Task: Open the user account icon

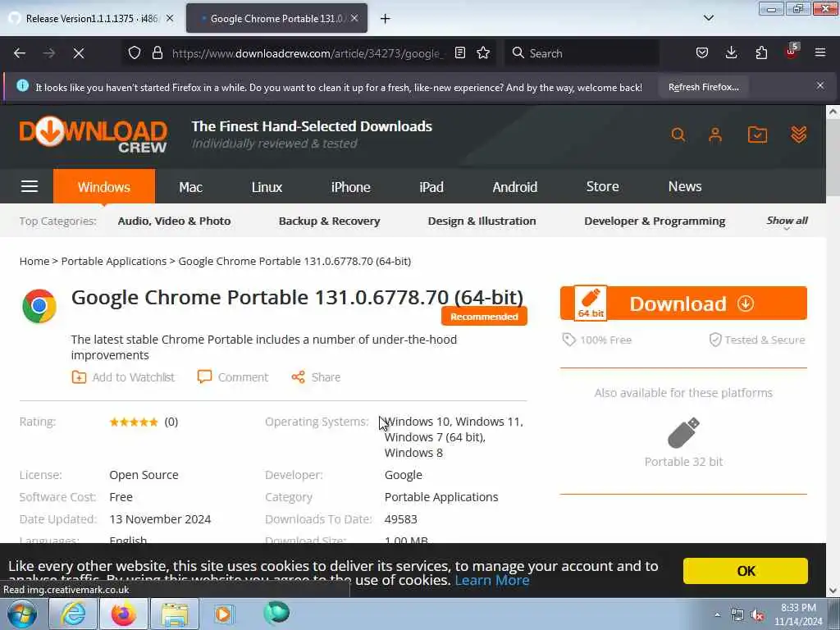Action: [x=715, y=135]
